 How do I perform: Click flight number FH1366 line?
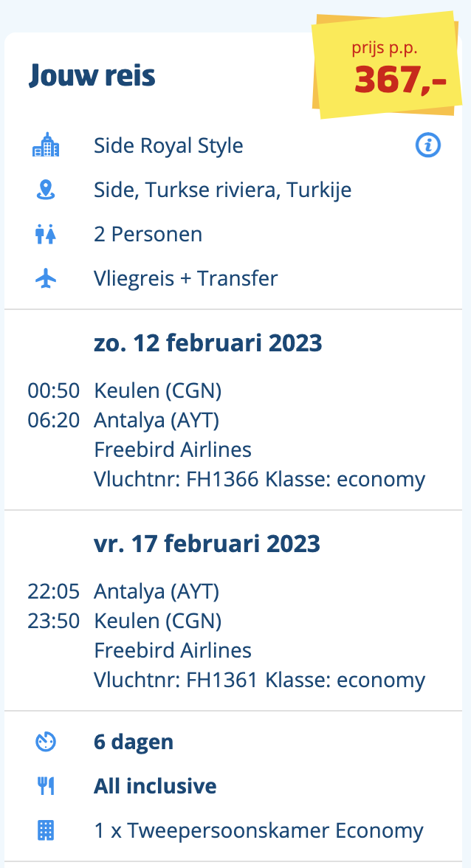click(x=260, y=479)
